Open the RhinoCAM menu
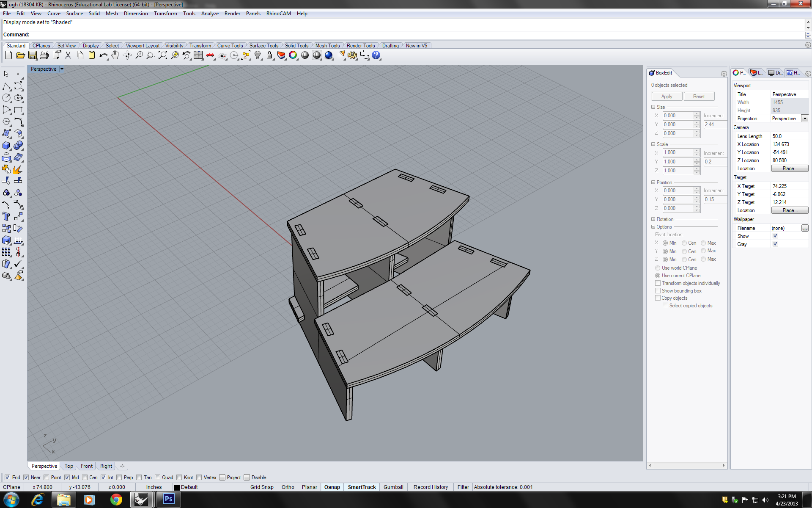Viewport: 812px width, 508px height. 278,14
